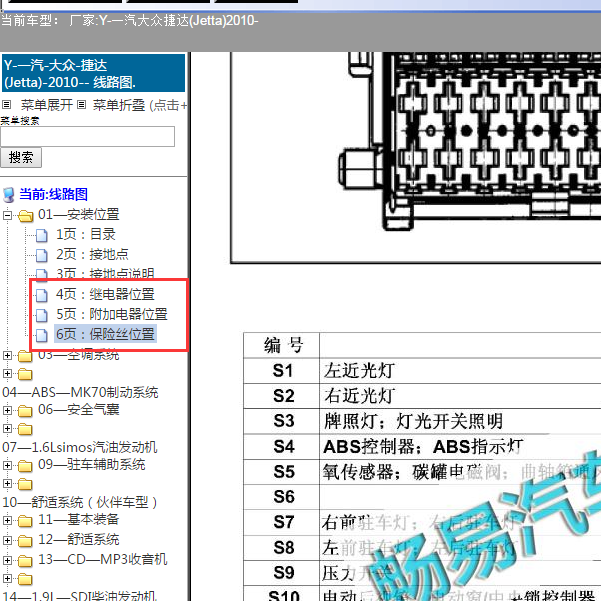Open 4页：继电器位置 page

click(x=105, y=294)
